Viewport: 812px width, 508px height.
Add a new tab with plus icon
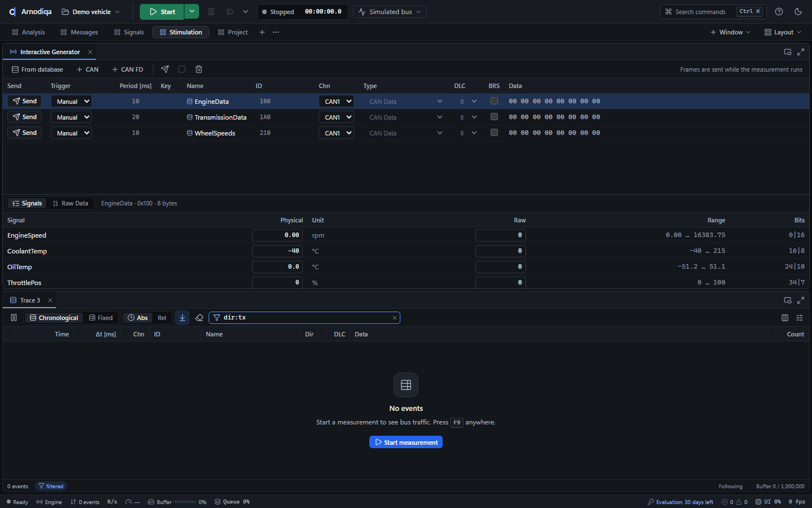point(262,32)
